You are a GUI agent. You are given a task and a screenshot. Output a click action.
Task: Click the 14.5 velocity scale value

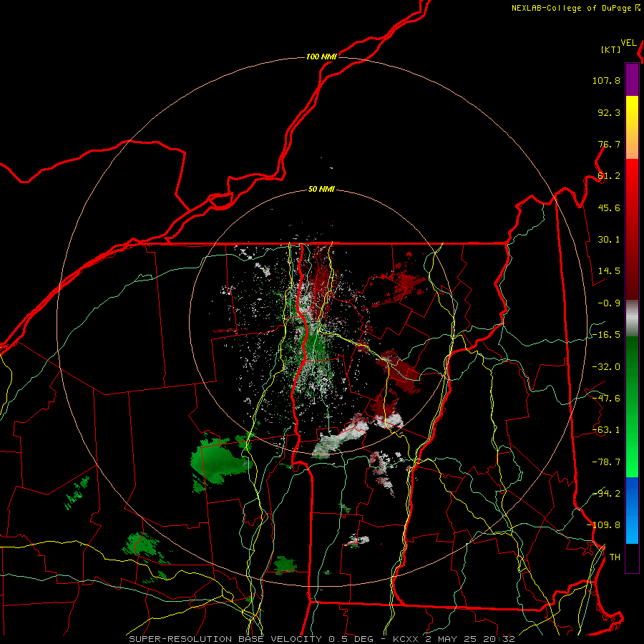pyautogui.click(x=609, y=271)
